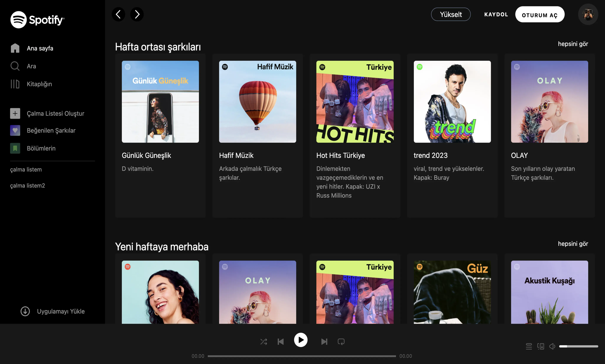Screen dimensions: 605x364
Task: Click the trend 2023 title text
Action: (x=430, y=156)
